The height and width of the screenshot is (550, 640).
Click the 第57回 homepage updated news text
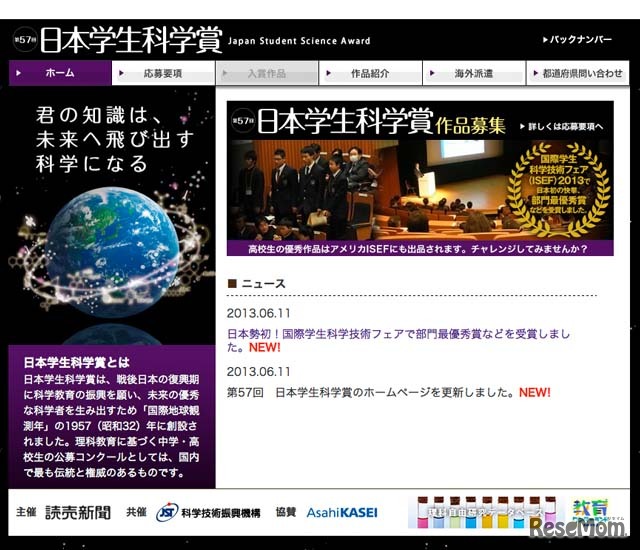[x=370, y=393]
